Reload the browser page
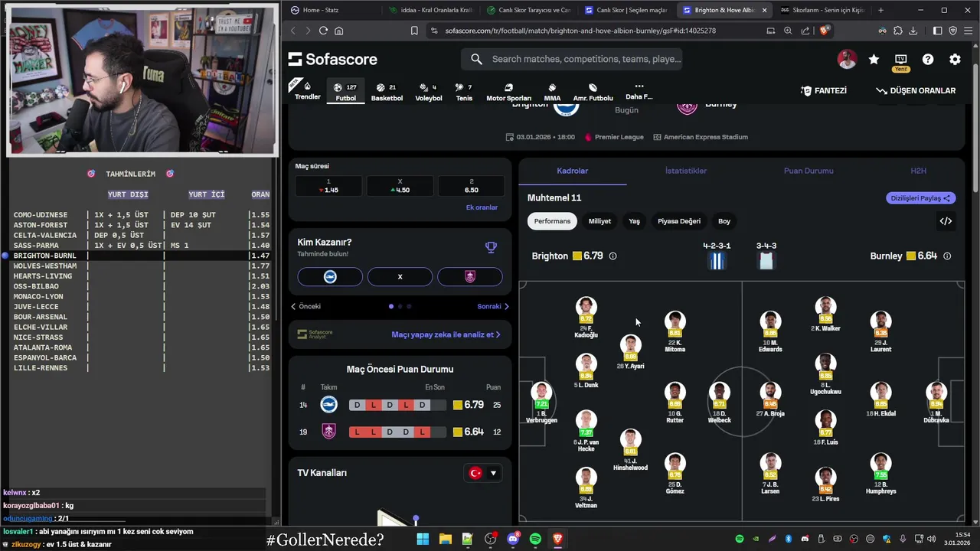The image size is (980, 551). click(323, 31)
